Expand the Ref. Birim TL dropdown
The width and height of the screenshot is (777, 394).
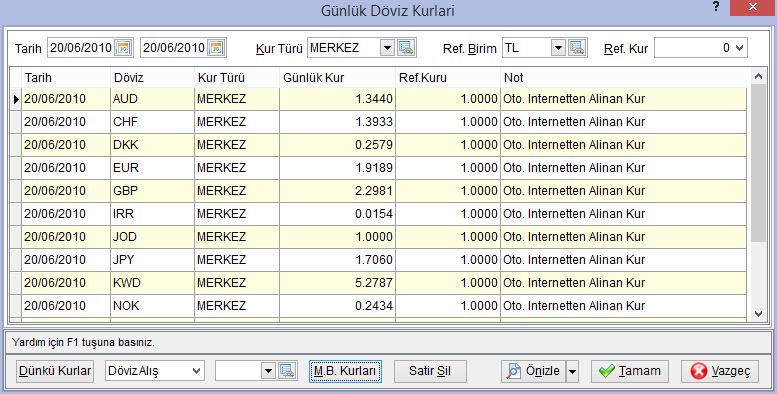pos(558,48)
